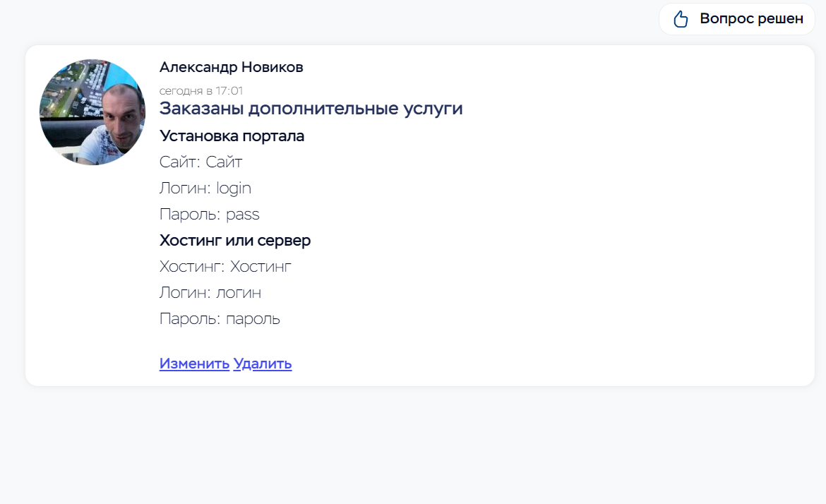Click the "Хостинг или сервер" subheading
Viewport: 826px width, 504px height.
pos(235,240)
